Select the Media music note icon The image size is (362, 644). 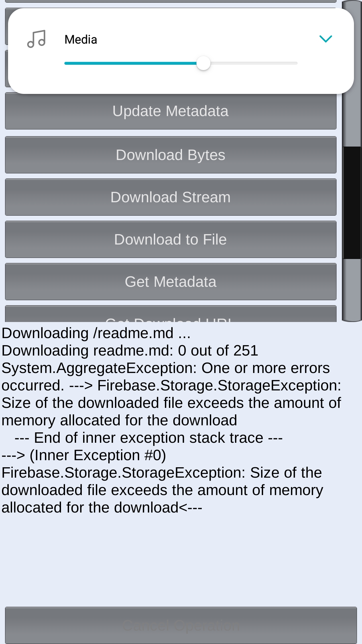(x=37, y=39)
